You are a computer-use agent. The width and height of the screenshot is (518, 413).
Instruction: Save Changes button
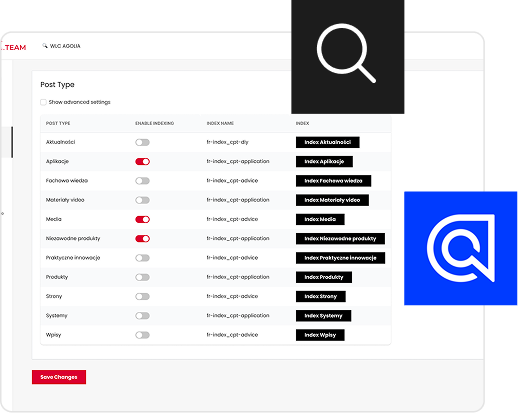(59, 377)
